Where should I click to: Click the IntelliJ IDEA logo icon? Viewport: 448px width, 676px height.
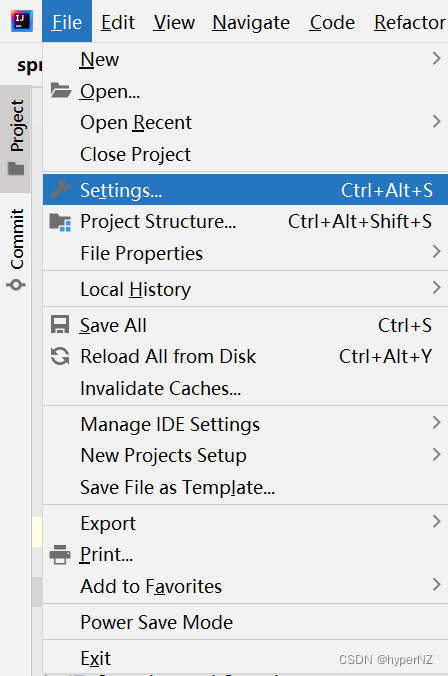[x=22, y=21]
